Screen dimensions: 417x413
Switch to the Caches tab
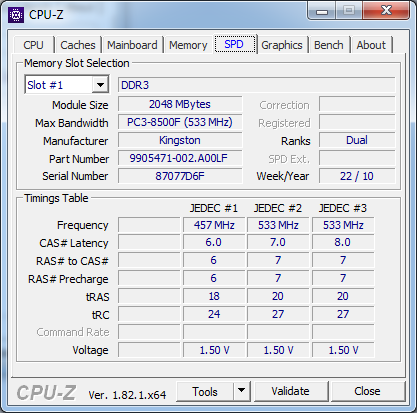(78, 45)
